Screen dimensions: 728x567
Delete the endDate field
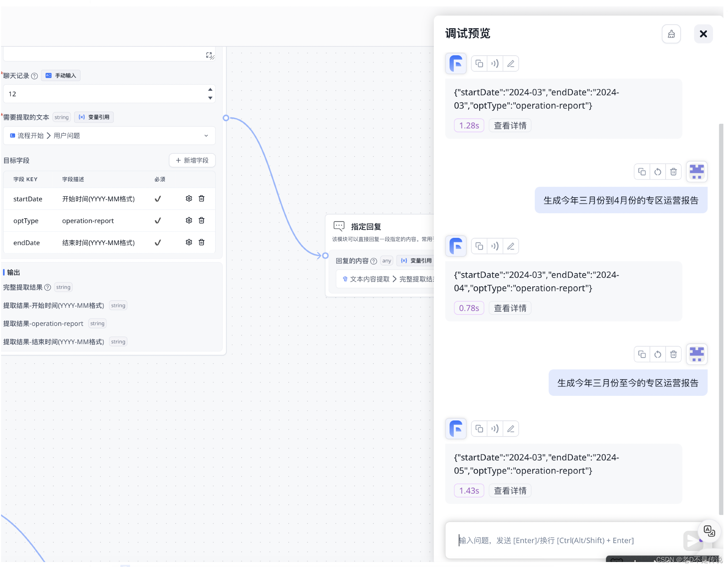click(x=201, y=242)
